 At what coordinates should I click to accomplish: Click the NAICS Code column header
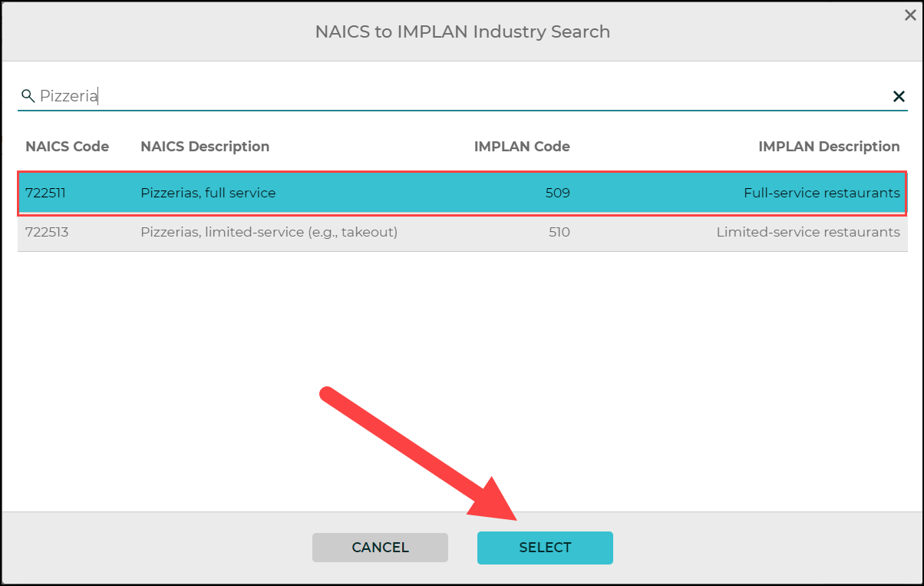68,147
